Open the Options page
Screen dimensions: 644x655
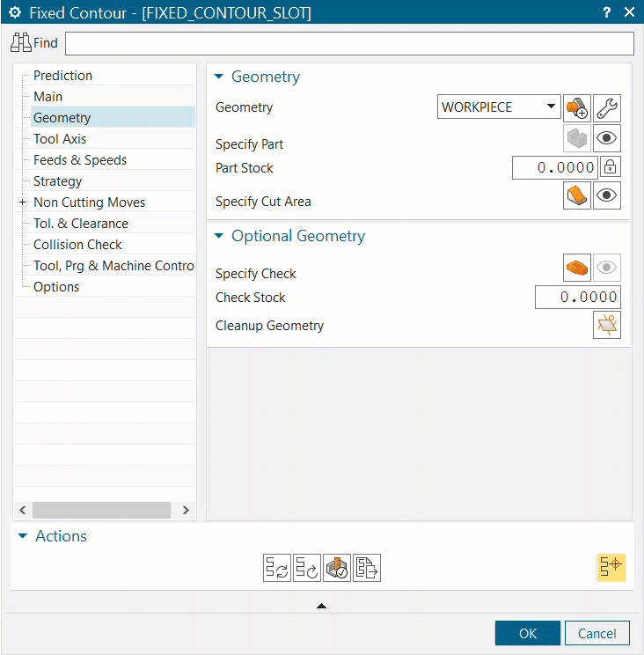[56, 287]
